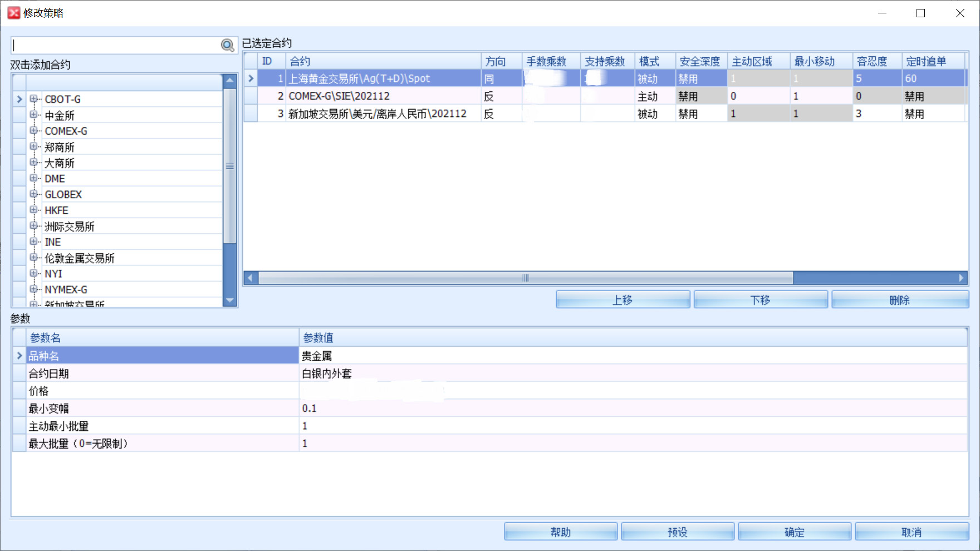
Task: Click the 确定 button to confirm changes
Action: coord(795,531)
